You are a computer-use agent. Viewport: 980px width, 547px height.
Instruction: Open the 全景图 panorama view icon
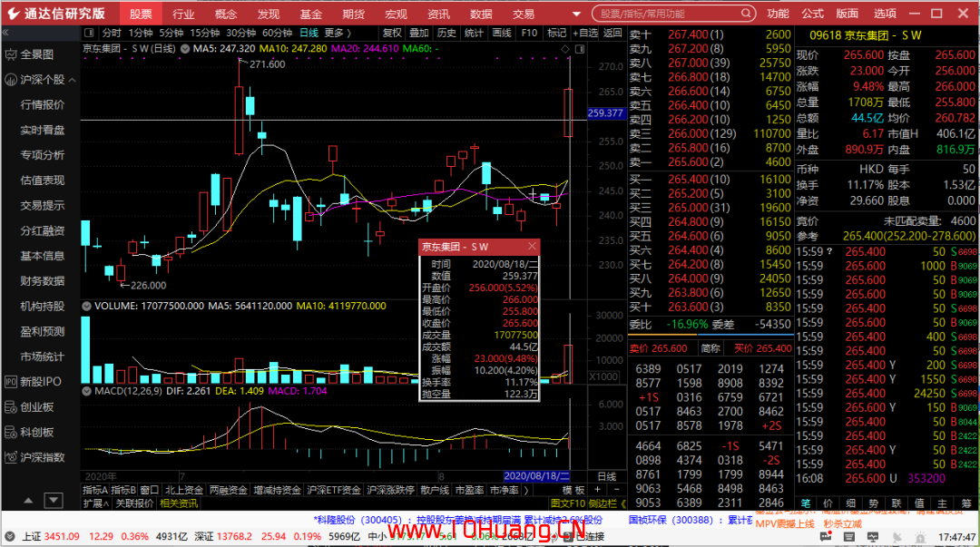(11, 55)
